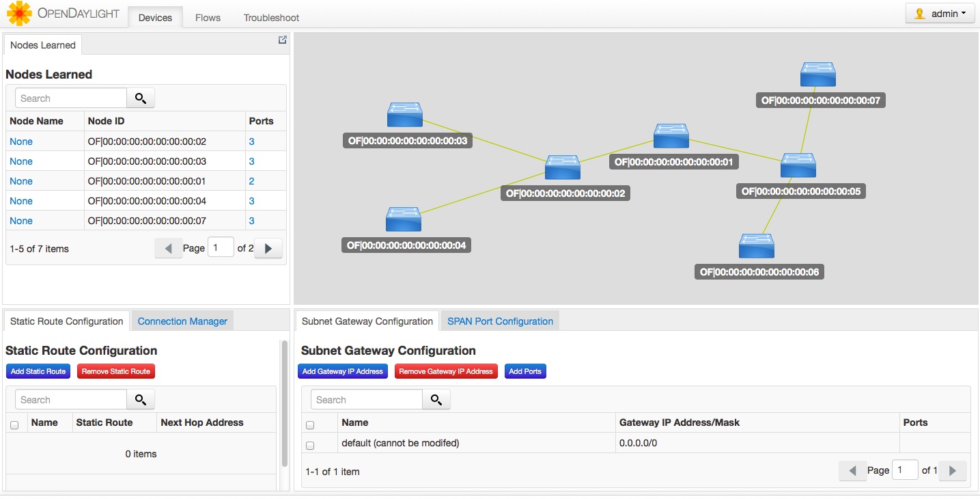This screenshot has height=499, width=980.
Task: Select the topology switch ending in 00:05
Action: [x=798, y=165]
